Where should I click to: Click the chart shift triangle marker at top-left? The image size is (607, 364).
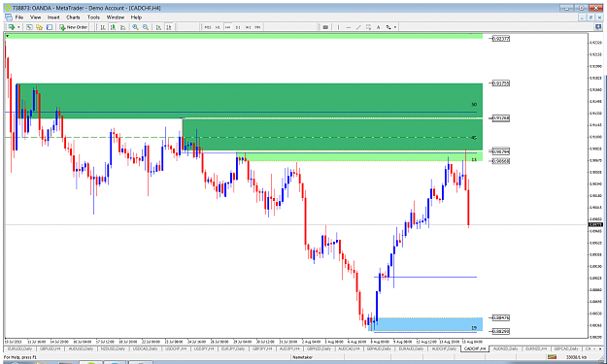pyautogui.click(x=7, y=36)
